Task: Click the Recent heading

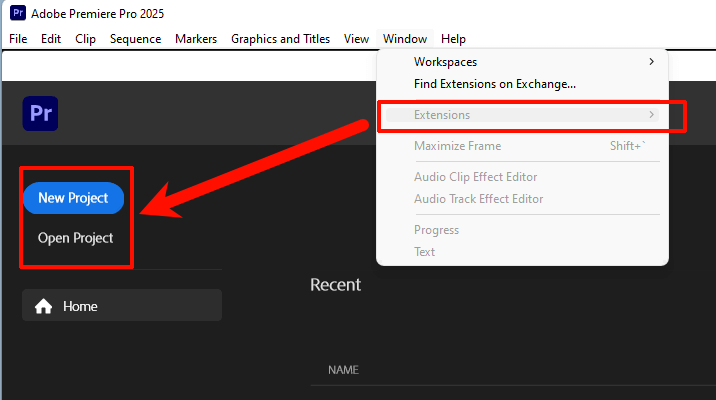Action: tap(336, 285)
